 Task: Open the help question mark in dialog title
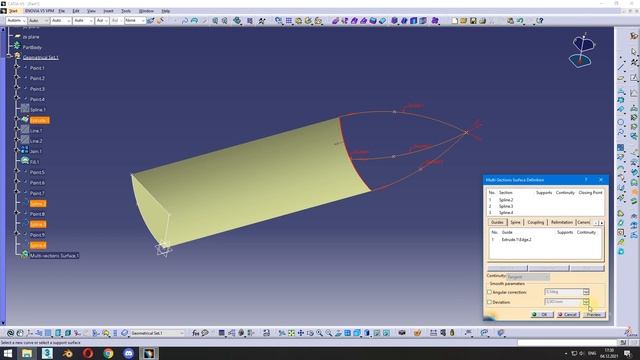tap(586, 180)
